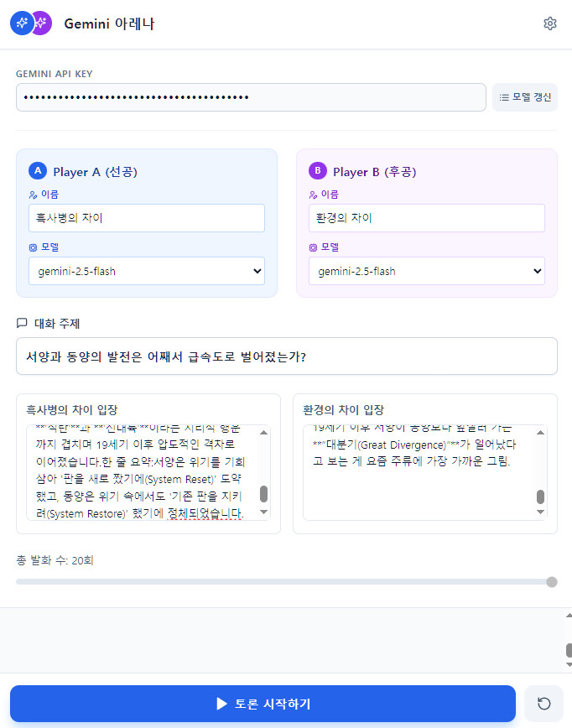Viewport: 572px width, 728px height.
Task: Click Player A name field 흑사병의 차이
Action: coord(147,218)
